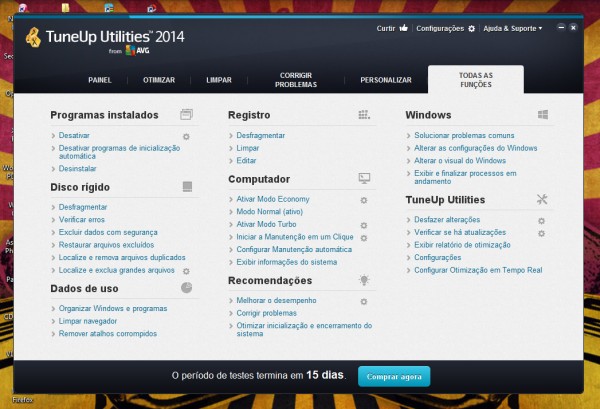Click the Verificar erros link
Screen dimensions: 600x409
coord(82,220)
